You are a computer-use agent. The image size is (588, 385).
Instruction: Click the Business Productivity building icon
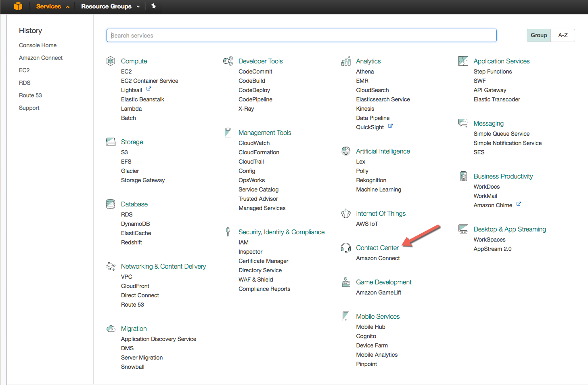(x=463, y=176)
